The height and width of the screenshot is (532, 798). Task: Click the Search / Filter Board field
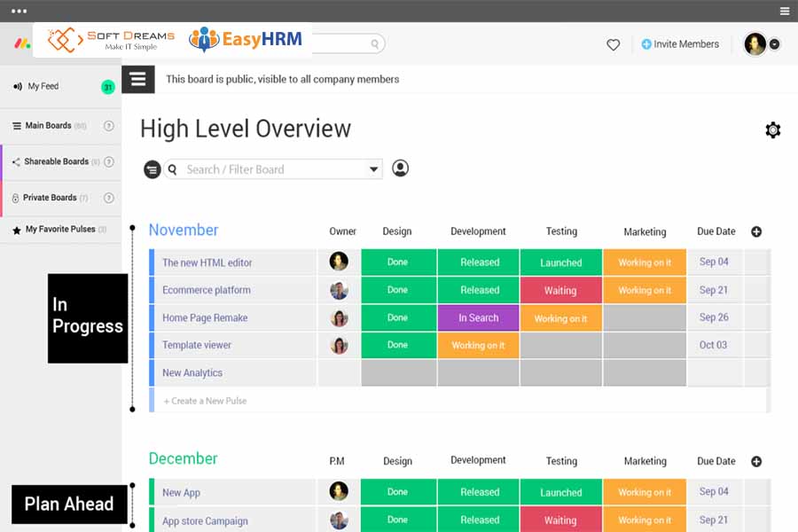[272, 169]
